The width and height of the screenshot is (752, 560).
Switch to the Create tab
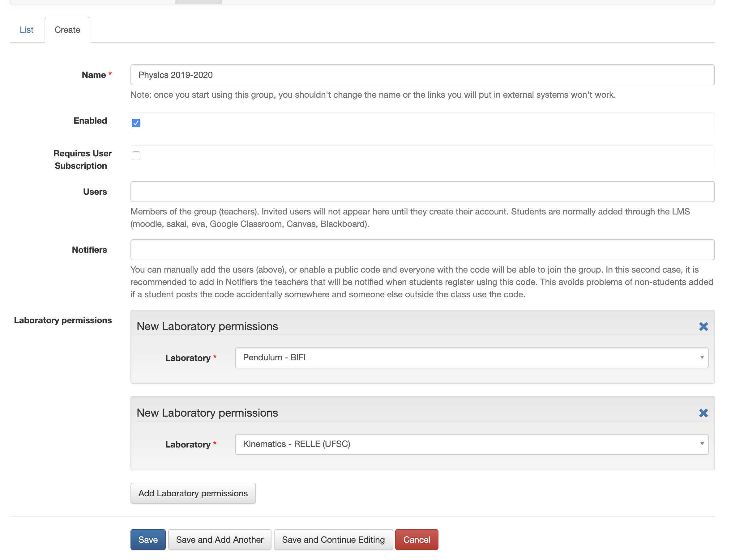click(x=67, y=29)
